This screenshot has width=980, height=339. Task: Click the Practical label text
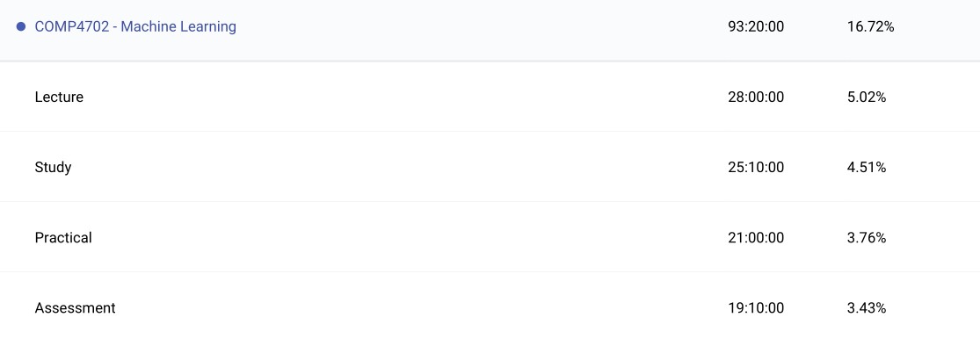[x=63, y=238]
